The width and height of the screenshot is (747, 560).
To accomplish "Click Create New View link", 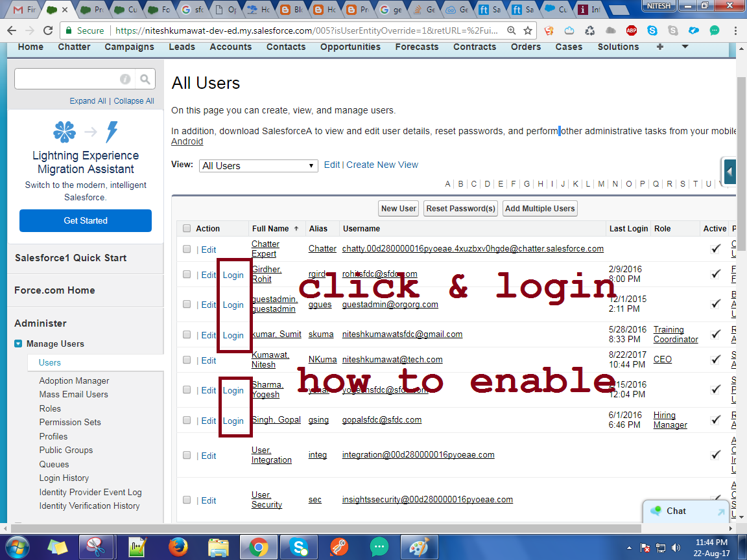I will click(382, 165).
